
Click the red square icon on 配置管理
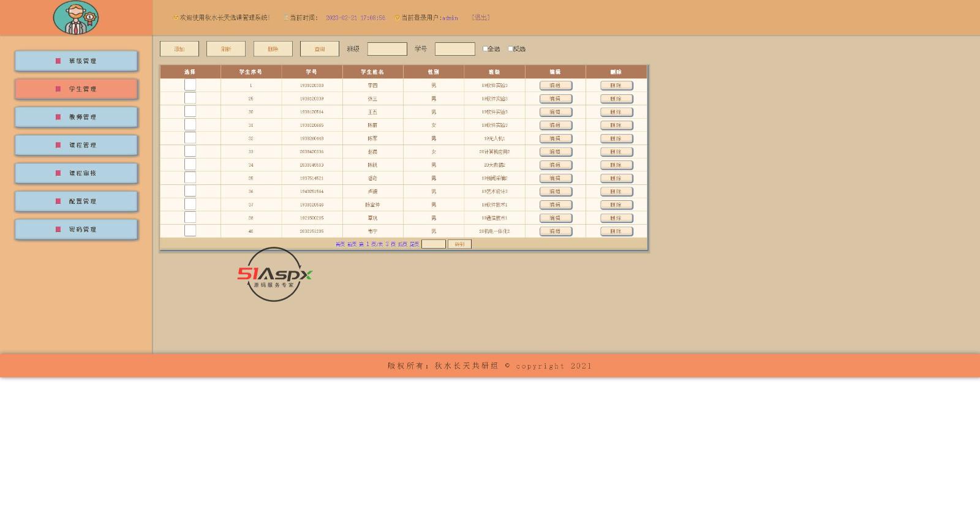click(x=58, y=201)
